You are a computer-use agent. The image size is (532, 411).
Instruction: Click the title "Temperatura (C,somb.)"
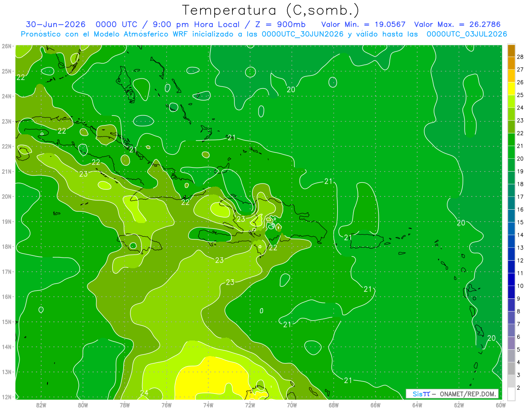pos(271,10)
